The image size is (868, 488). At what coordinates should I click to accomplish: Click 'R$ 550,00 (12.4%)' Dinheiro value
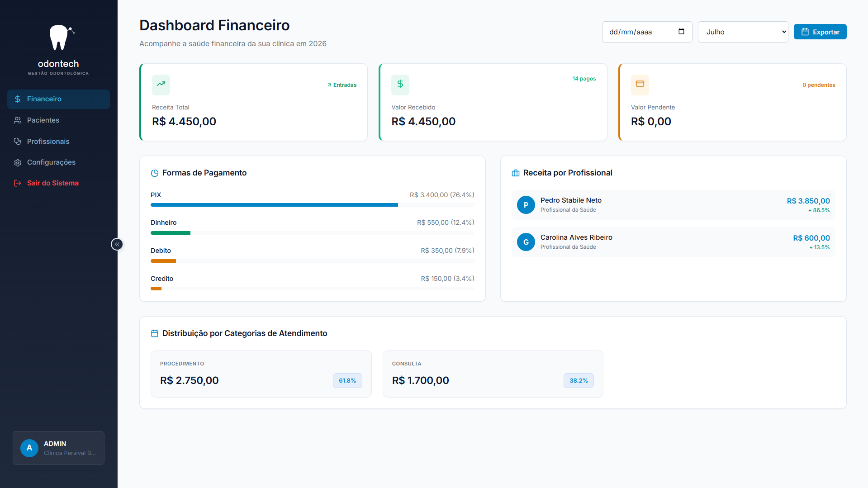[x=446, y=223]
